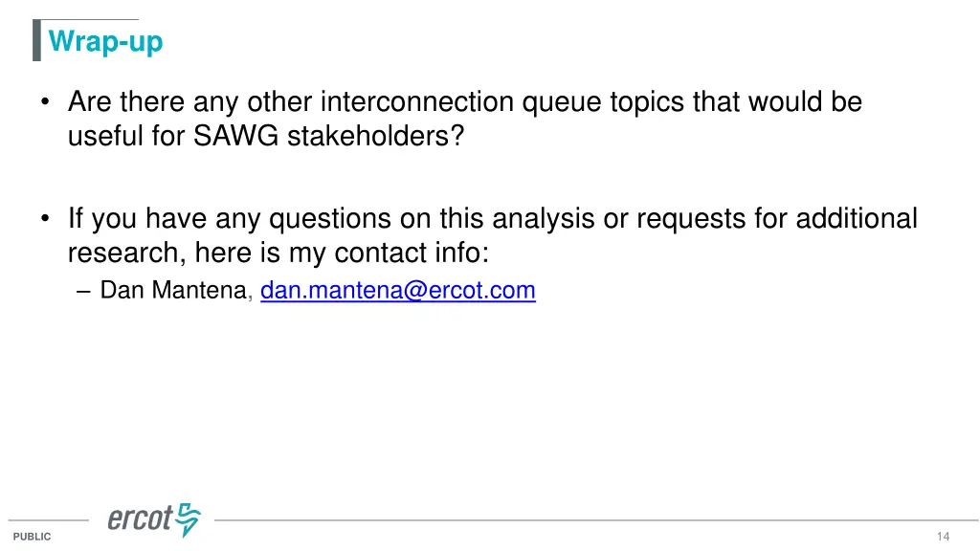Click the word SAWG in first bullet
The image size is (980, 551).
(x=235, y=136)
